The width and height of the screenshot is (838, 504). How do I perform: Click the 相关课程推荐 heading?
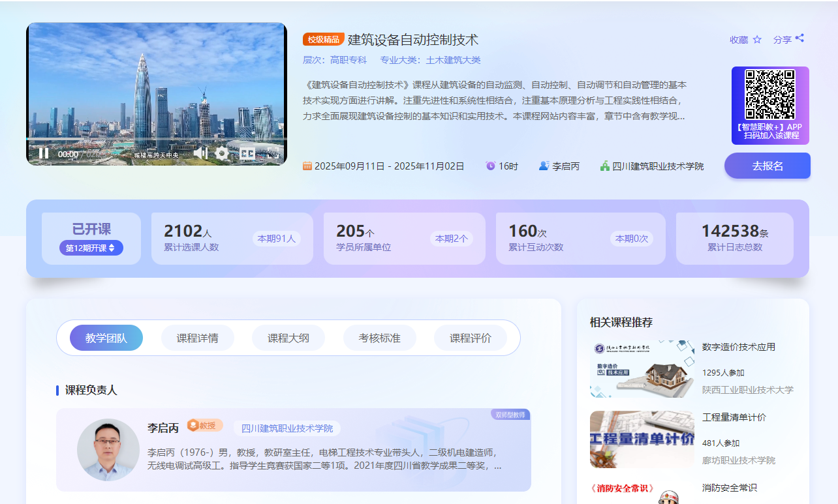(x=621, y=322)
